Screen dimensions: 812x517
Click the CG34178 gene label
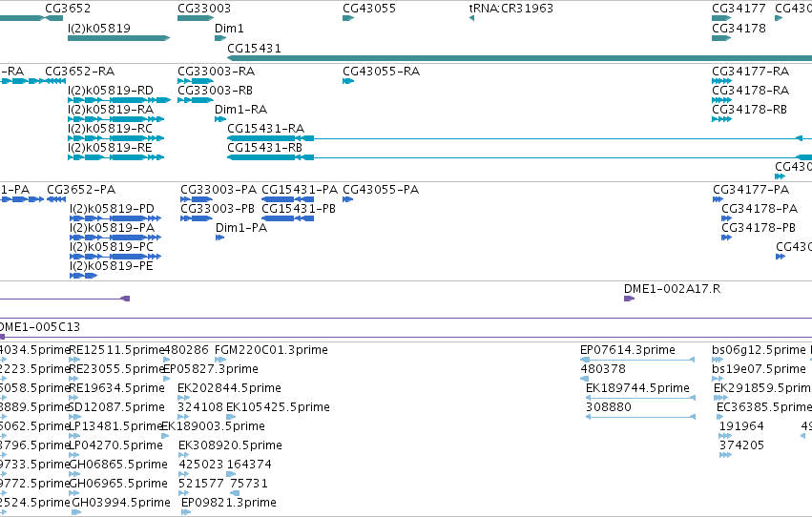coord(739,29)
